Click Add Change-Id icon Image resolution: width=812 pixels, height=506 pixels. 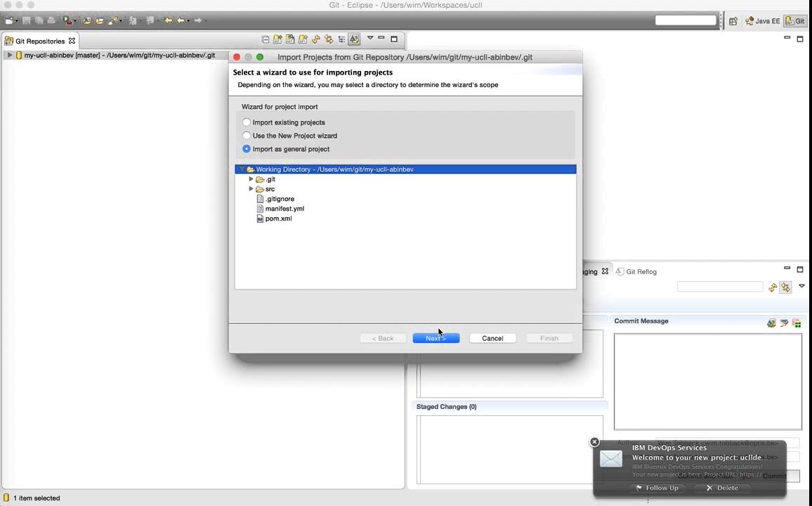click(797, 323)
